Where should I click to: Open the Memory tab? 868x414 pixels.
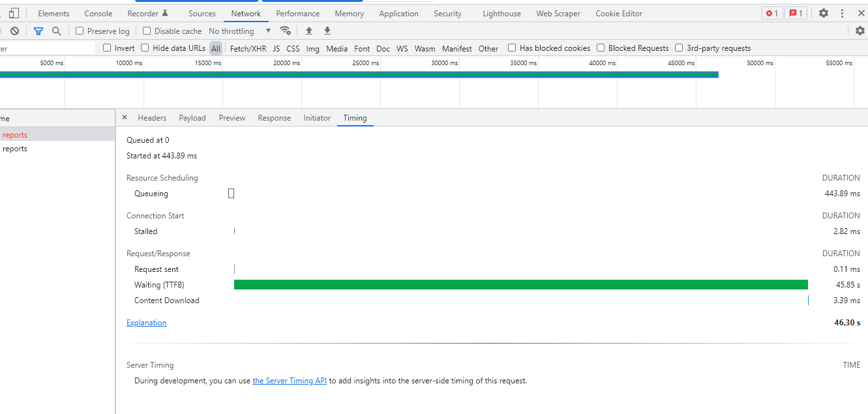(350, 13)
